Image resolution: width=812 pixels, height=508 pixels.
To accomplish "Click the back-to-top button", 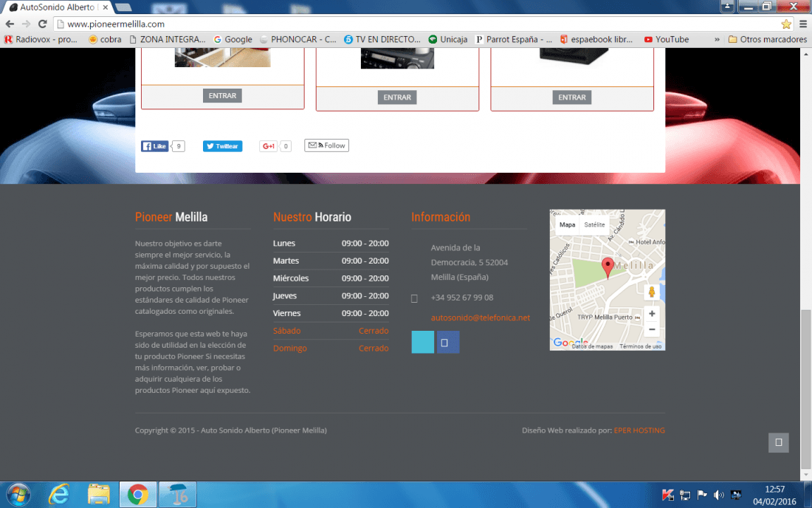I will tap(778, 443).
